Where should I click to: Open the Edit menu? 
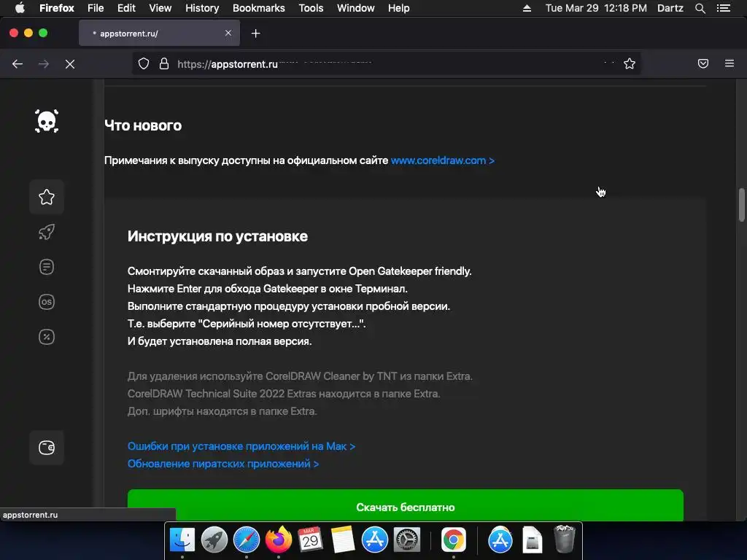coord(126,8)
